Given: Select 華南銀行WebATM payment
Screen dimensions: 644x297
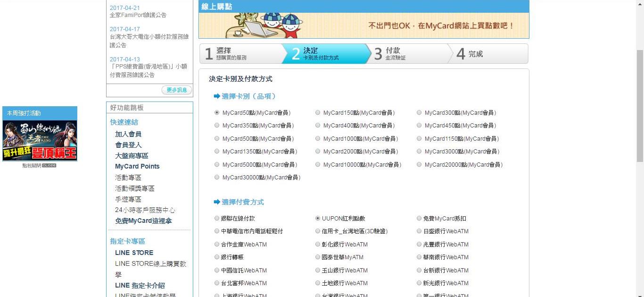Looking at the screenshot, I should pos(419,257).
